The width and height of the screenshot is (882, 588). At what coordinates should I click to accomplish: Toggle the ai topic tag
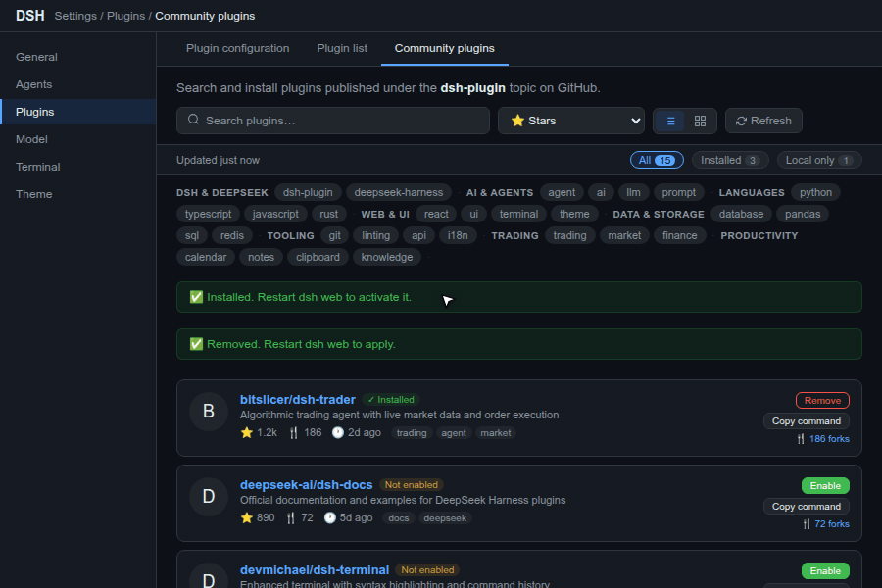point(601,192)
